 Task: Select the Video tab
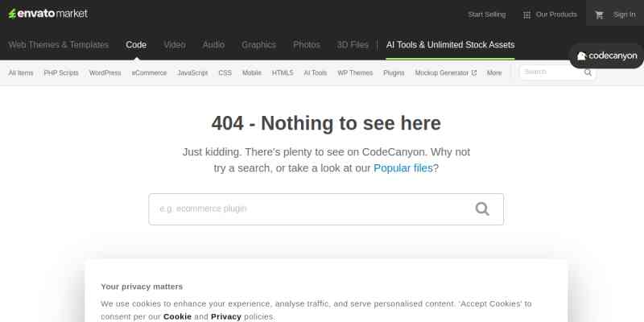[x=175, y=45]
